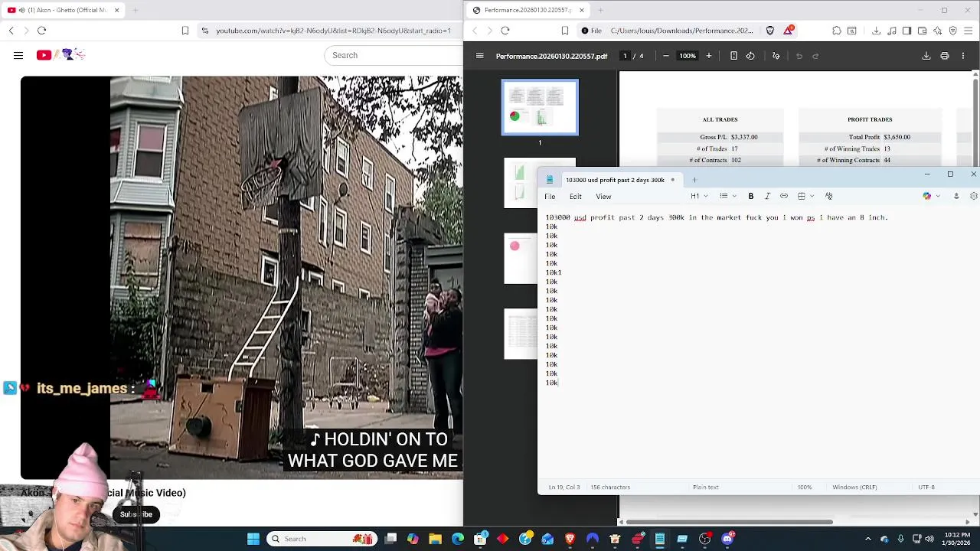Open Notepad Edit menu
Screen dimensions: 980x551
tap(575, 197)
